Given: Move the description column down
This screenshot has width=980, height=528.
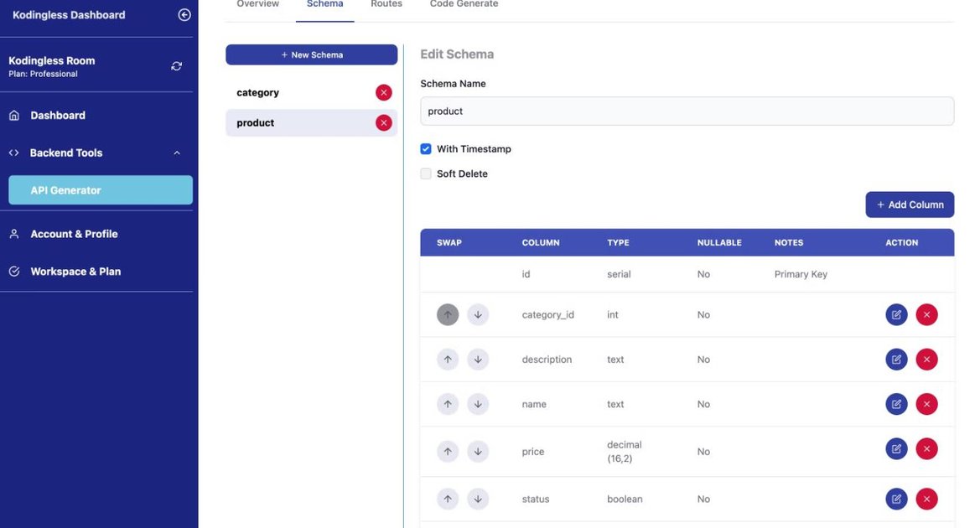Looking at the screenshot, I should pos(478,359).
